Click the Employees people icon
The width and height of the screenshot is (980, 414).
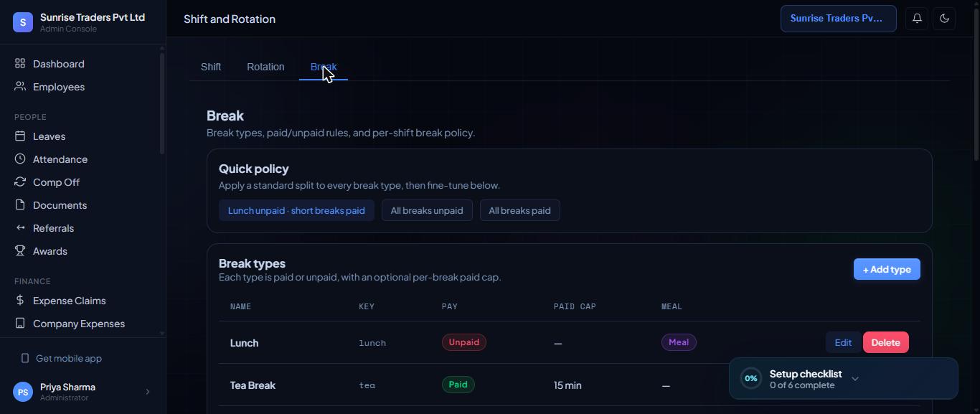coord(20,87)
